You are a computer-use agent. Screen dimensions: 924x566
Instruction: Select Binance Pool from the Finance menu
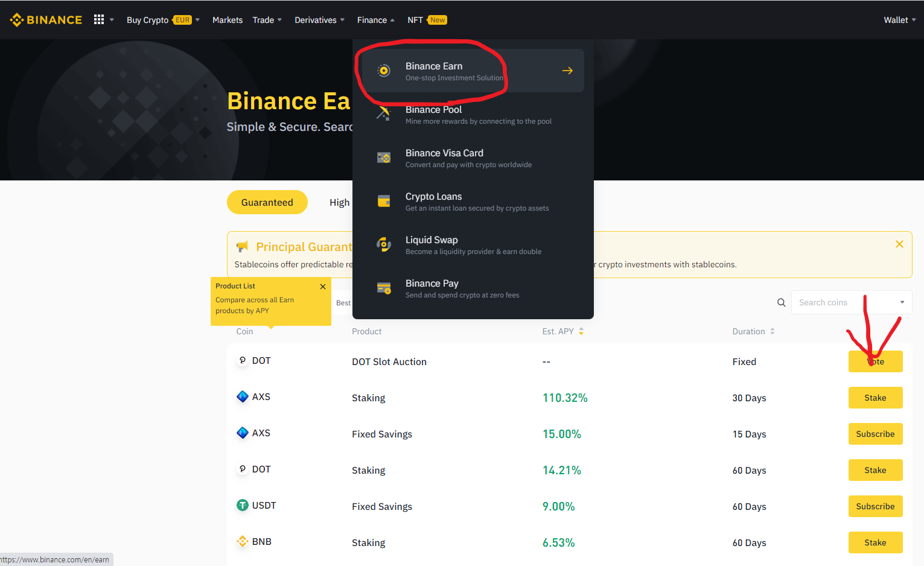473,114
